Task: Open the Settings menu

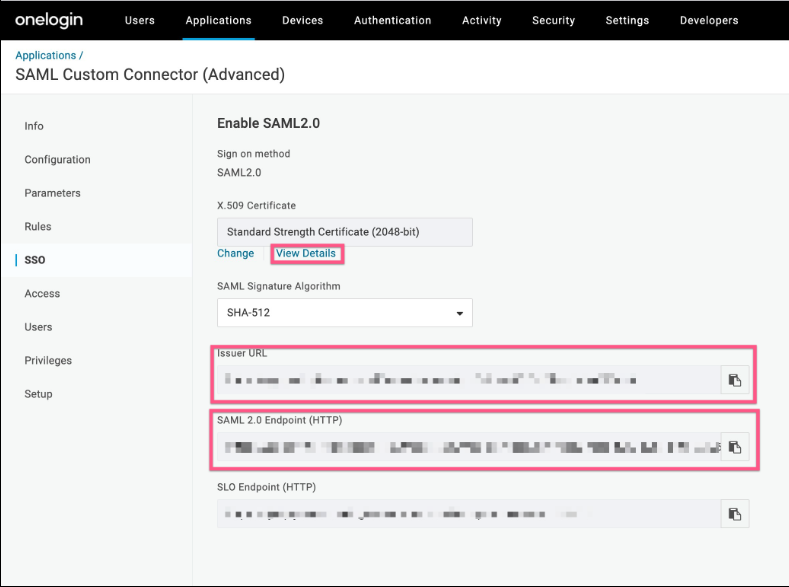Action: point(627,20)
